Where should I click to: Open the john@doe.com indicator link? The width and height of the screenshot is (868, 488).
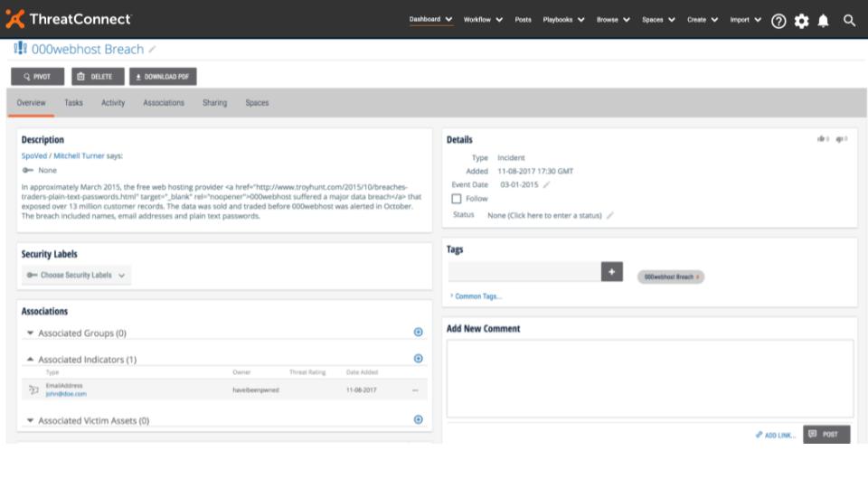66,394
